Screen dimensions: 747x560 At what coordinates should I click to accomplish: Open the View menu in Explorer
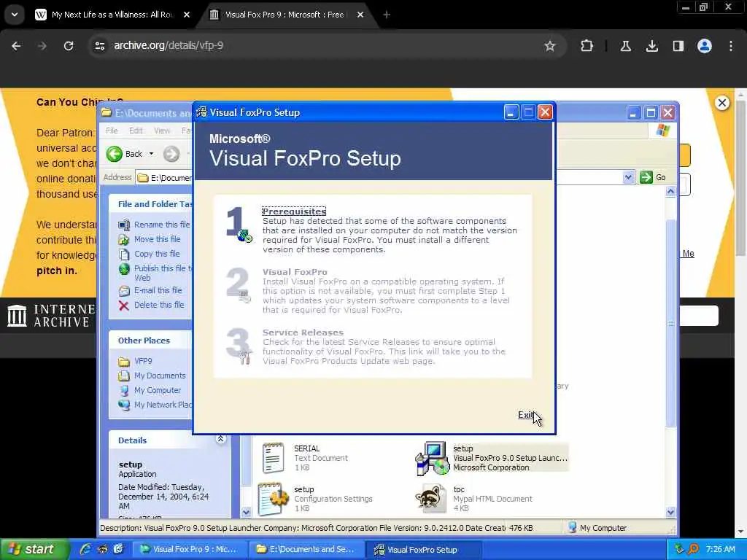162,131
